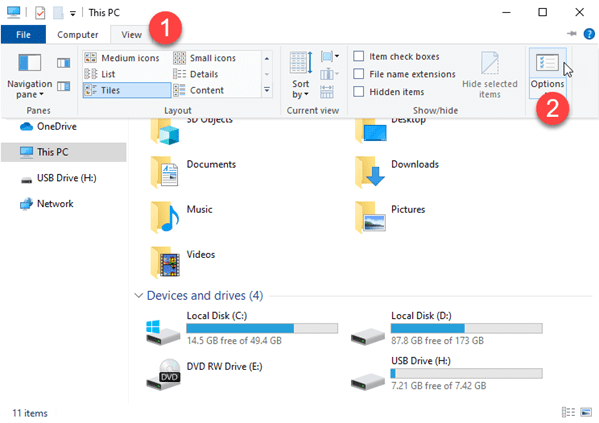This screenshot has width=599, height=423.
Task: Select the Documents folder
Action: 193,173
